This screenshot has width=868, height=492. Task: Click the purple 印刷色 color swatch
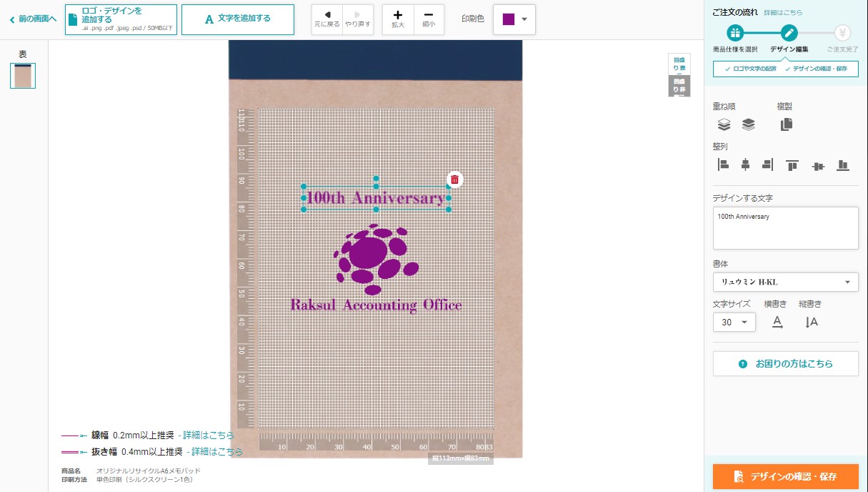tap(509, 19)
